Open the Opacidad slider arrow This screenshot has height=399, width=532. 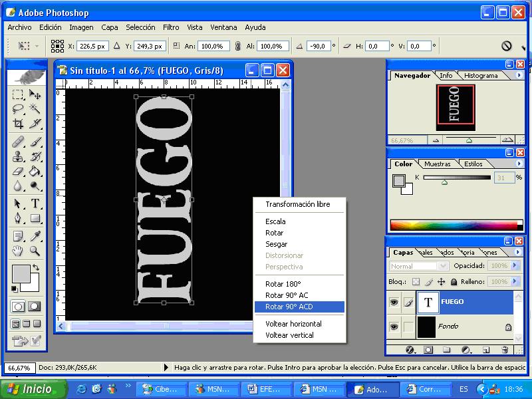click(x=513, y=266)
